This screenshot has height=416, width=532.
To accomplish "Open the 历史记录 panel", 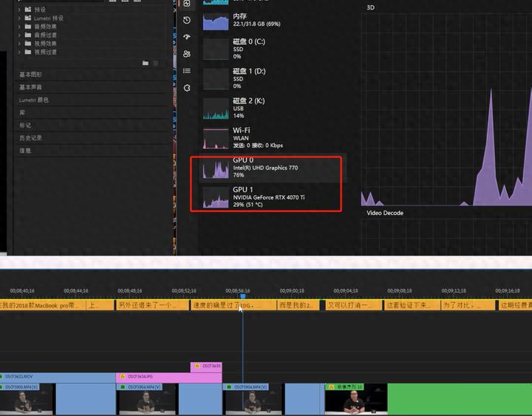I will pos(31,138).
